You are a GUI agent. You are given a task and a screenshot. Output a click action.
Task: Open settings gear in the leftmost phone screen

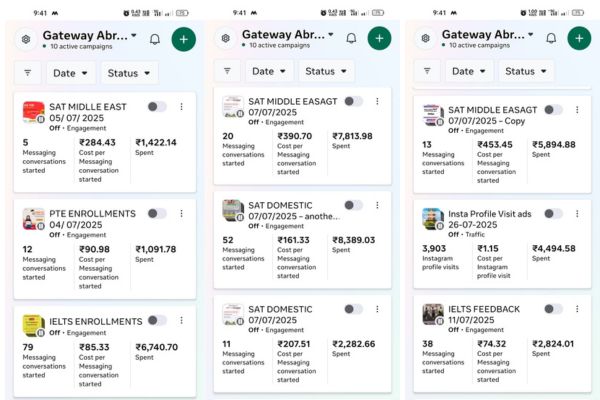click(26, 39)
